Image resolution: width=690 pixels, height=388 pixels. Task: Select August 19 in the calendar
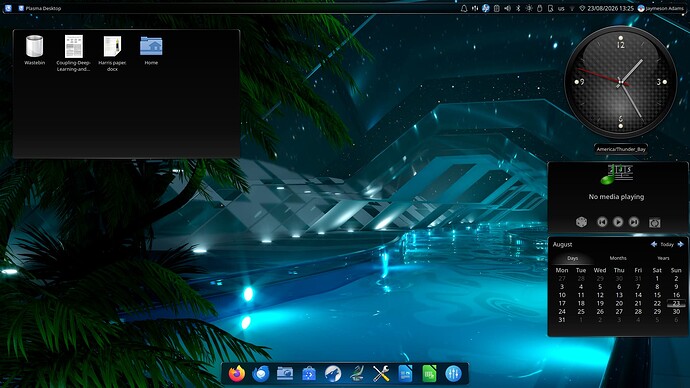coord(600,303)
